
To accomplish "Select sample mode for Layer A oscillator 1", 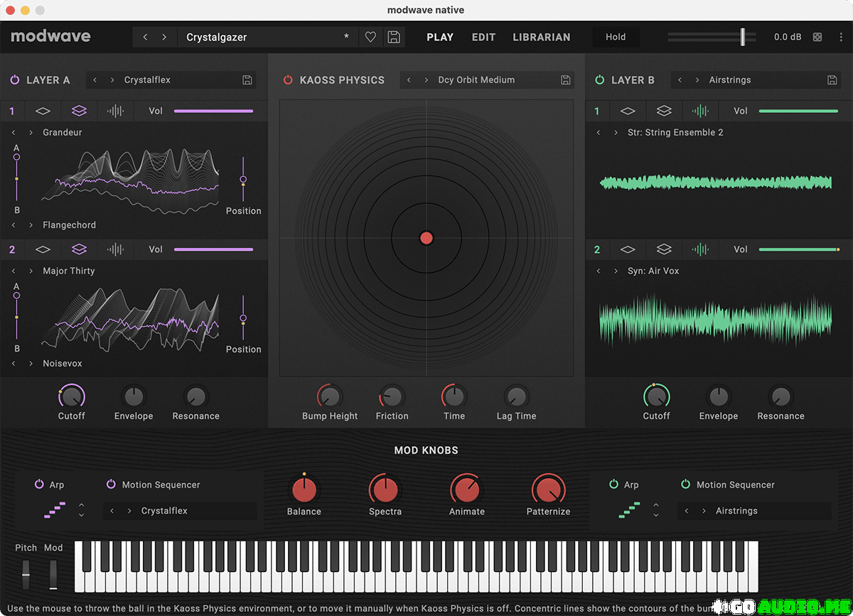I will 115,111.
